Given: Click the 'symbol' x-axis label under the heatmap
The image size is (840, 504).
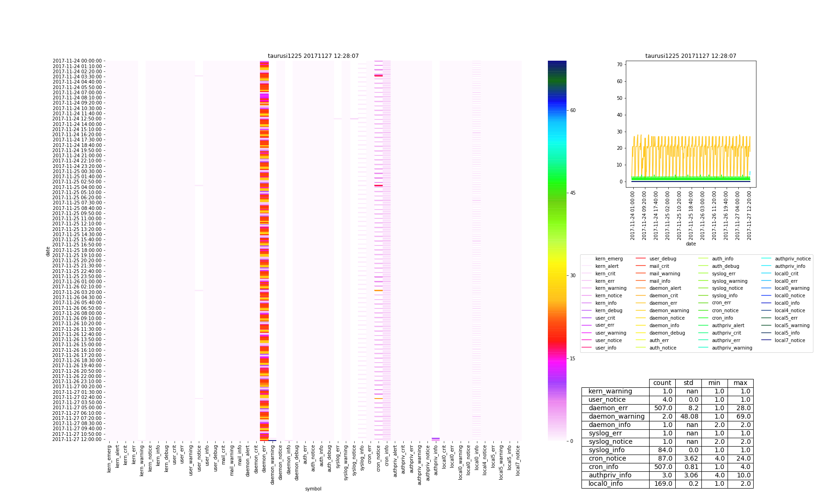Looking at the screenshot, I should tap(313, 489).
